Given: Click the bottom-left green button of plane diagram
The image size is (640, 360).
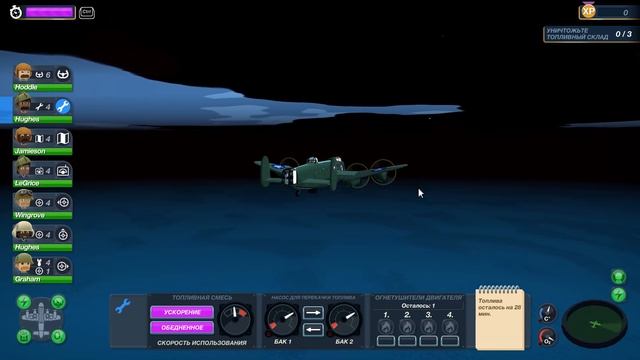Looking at the screenshot, I should 24,336.
